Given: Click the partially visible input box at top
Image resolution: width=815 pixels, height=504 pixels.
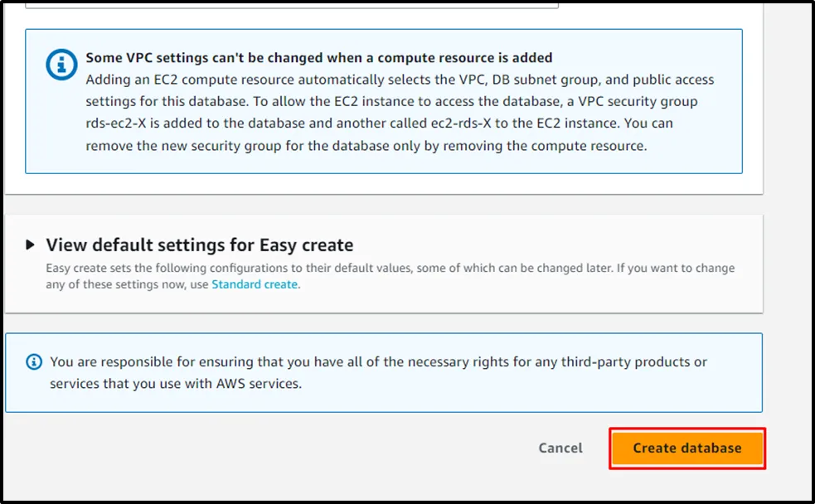Looking at the screenshot, I should coord(290,4).
